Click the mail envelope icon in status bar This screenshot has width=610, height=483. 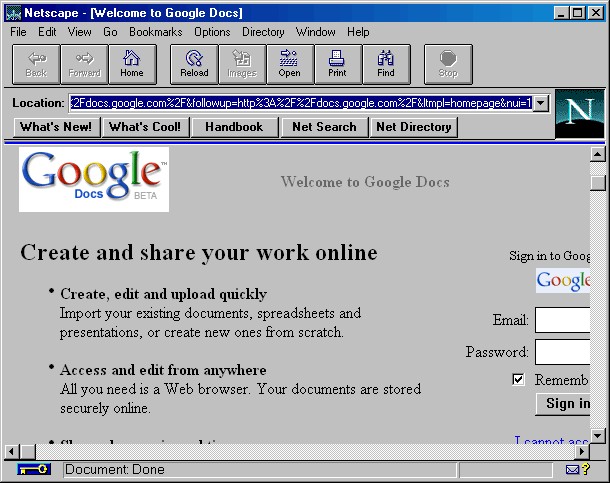pyautogui.click(x=572, y=469)
